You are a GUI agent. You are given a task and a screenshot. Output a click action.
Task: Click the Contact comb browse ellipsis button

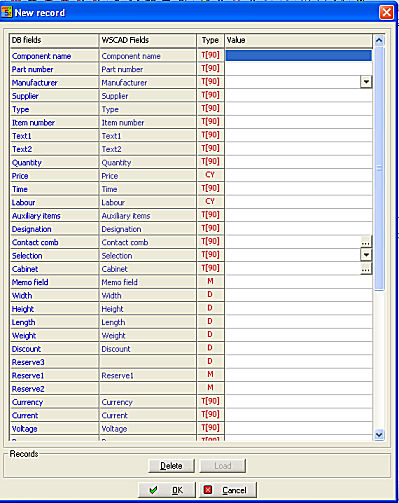pos(366,242)
